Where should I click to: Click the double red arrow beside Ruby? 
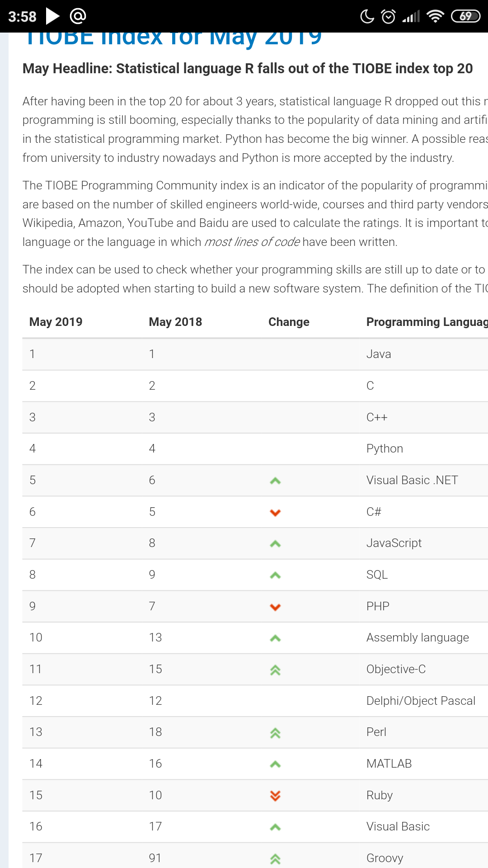275,796
